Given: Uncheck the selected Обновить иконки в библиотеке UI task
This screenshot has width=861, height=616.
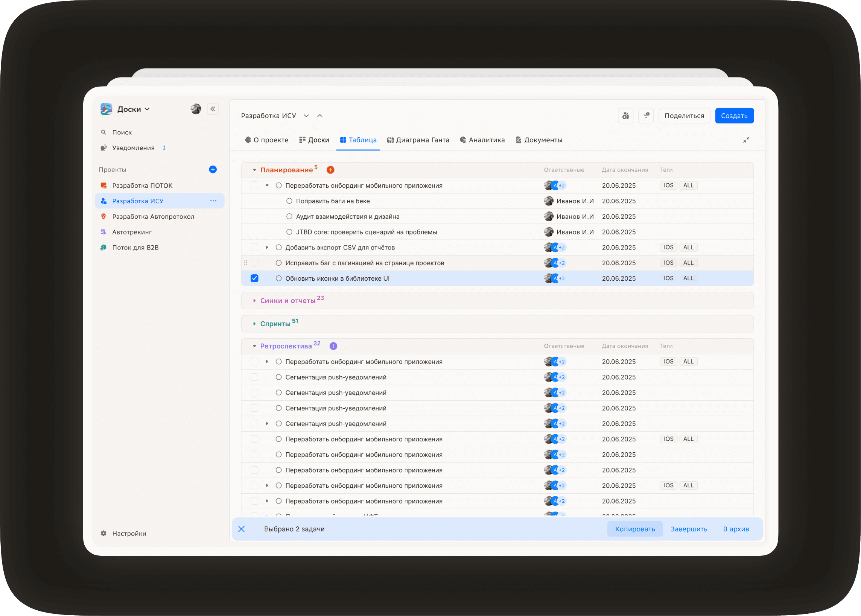Looking at the screenshot, I should pos(254,278).
